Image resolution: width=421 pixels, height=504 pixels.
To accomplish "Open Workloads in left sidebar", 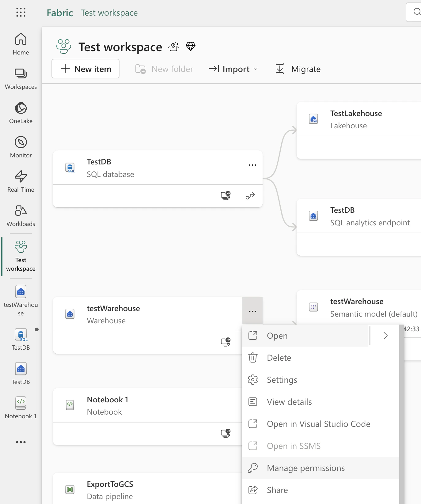I will [x=21, y=216].
